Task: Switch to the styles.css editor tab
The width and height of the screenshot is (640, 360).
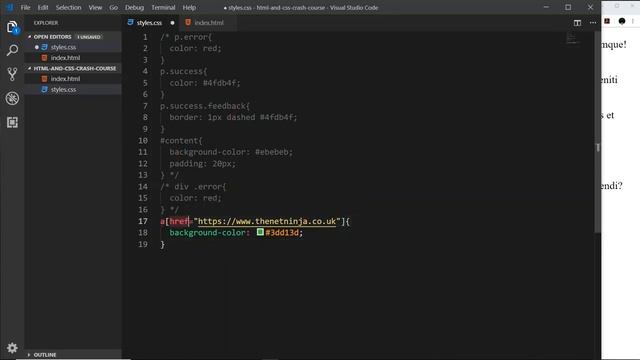Action: [149, 23]
